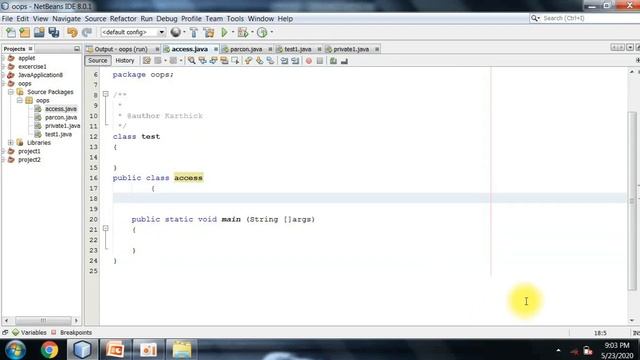Click the Find Next Occurrence icon
Image resolution: width=640 pixels, height=360 pixels.
(213, 61)
